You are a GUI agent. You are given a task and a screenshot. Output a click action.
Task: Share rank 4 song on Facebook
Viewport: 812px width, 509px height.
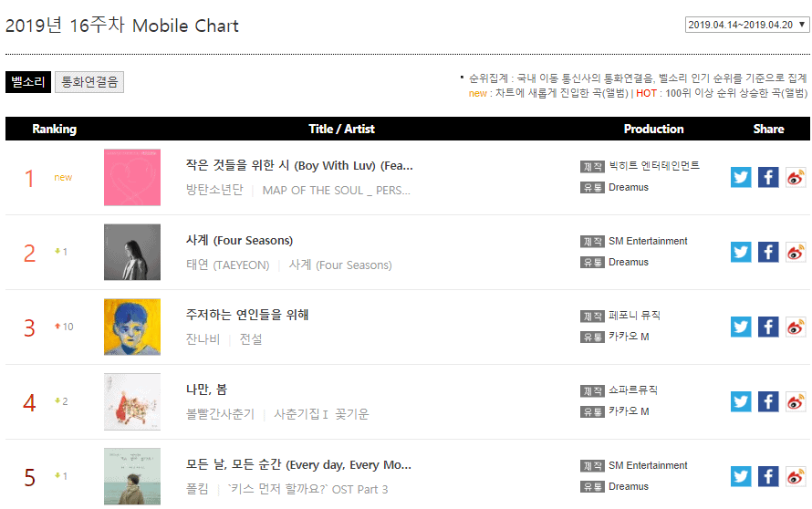point(768,401)
